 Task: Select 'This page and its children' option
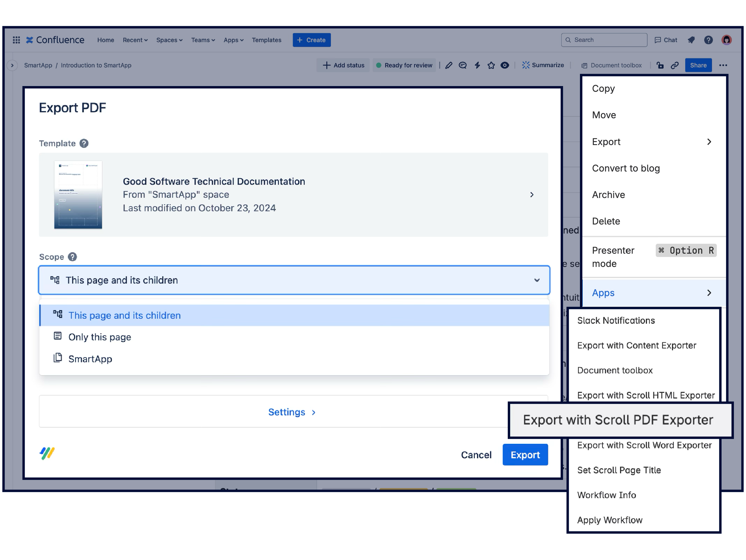(x=294, y=315)
